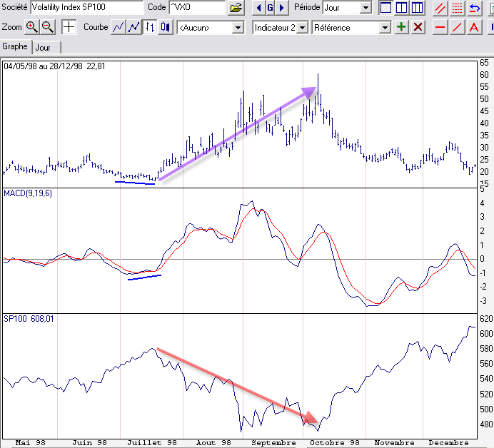Click the Novembre axis label
494x448 pixels.
[395, 443]
